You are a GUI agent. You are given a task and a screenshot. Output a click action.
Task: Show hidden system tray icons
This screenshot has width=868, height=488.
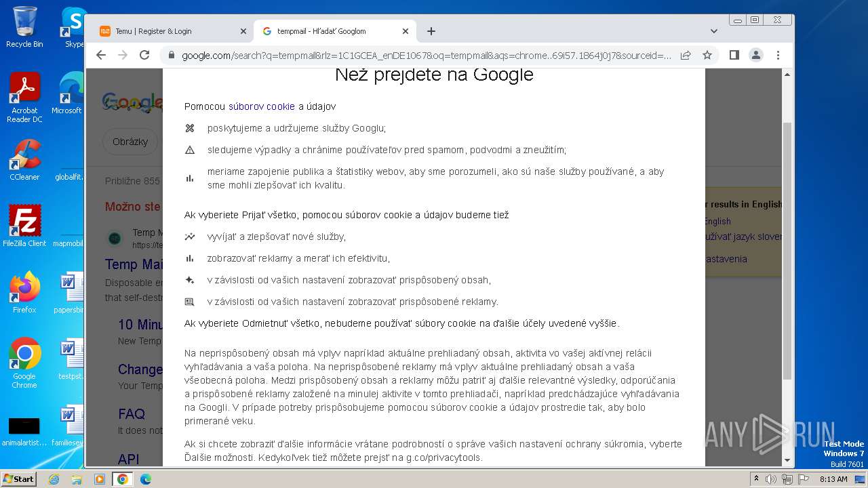point(756,479)
